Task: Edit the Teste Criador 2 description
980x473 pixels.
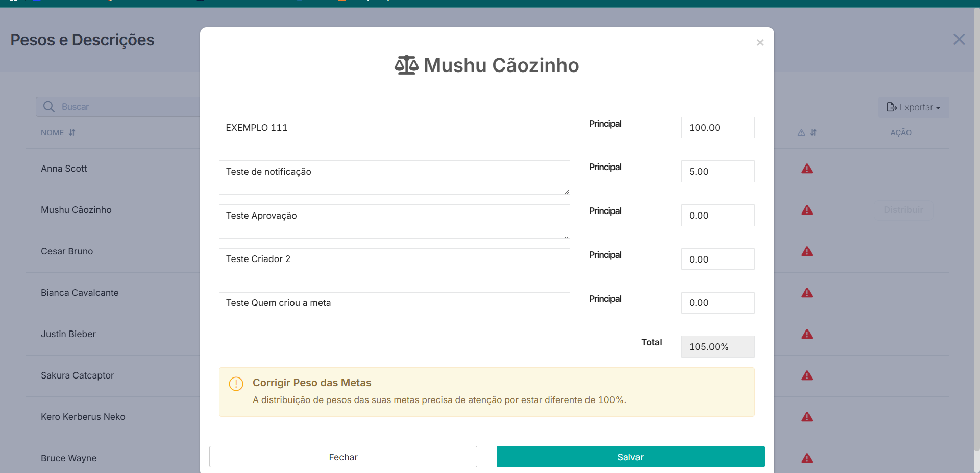Action: 394,265
